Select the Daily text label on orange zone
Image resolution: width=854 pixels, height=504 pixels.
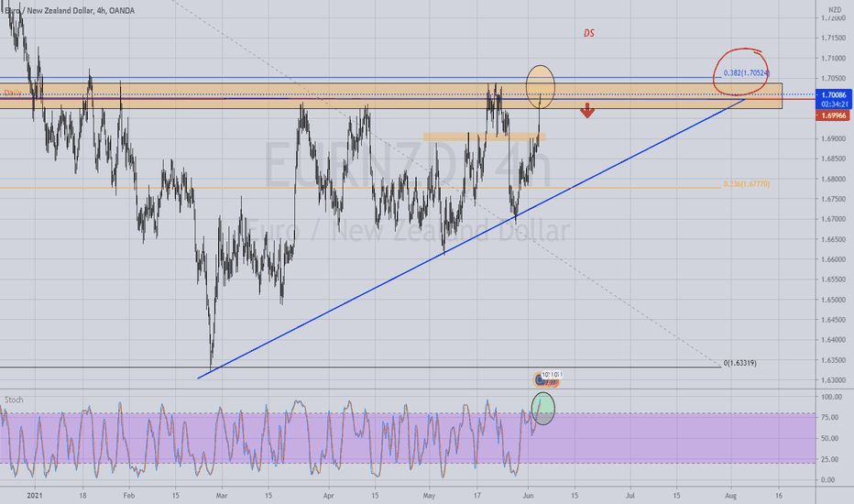[13, 93]
